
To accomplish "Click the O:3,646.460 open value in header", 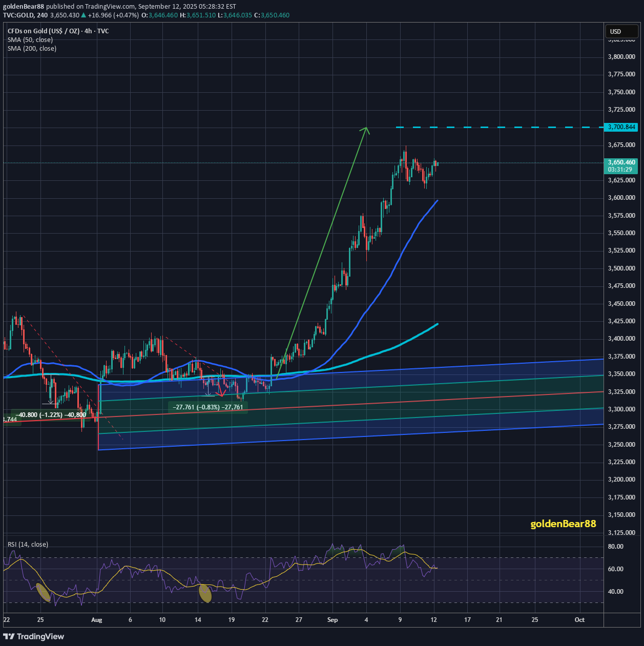I will click(159, 15).
